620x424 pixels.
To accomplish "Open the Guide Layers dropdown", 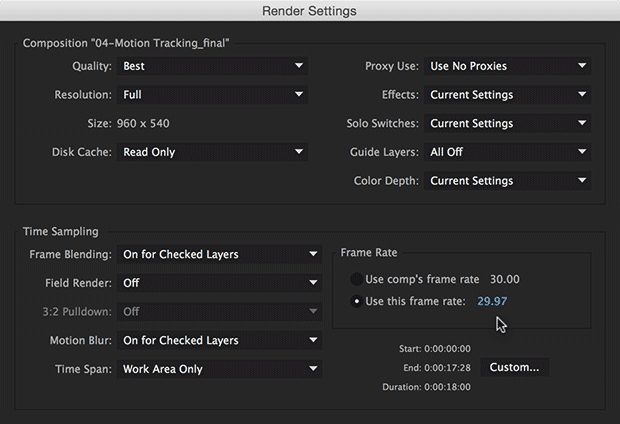I will click(508, 152).
